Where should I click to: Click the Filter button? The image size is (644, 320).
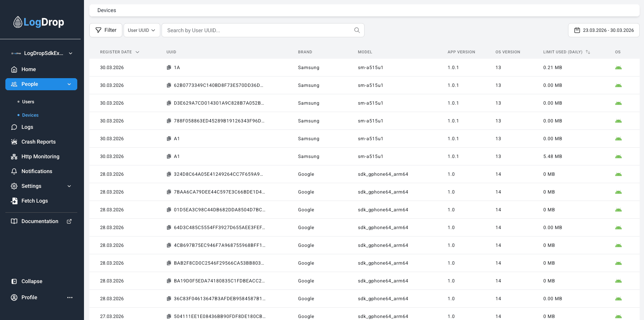point(106,30)
